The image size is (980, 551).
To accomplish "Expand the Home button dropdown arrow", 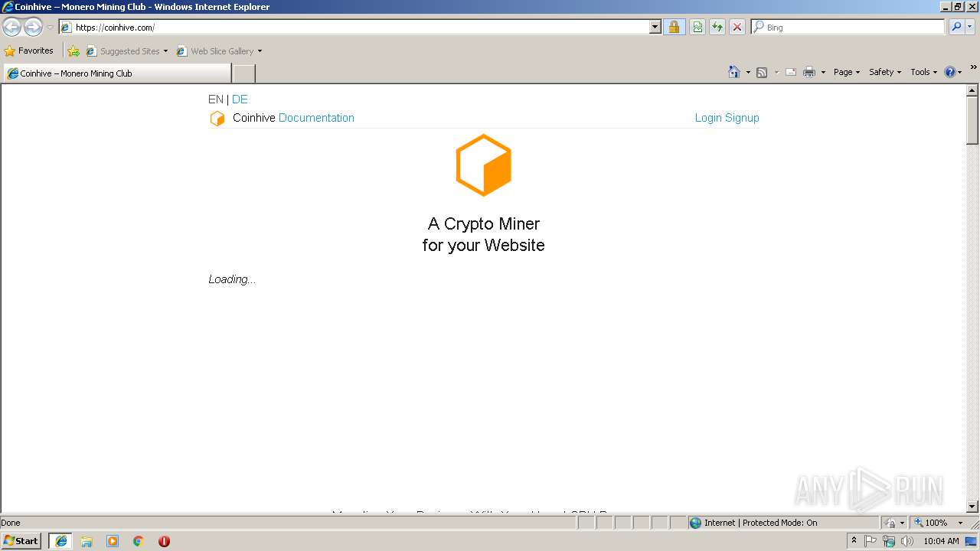I will pyautogui.click(x=748, y=72).
